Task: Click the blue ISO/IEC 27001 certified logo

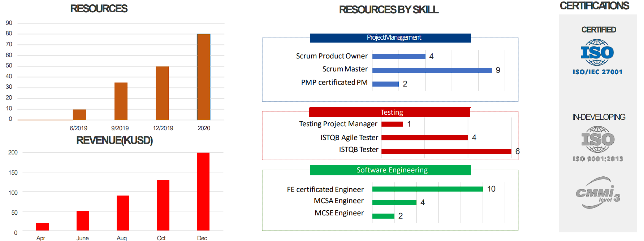Action: pos(597,57)
